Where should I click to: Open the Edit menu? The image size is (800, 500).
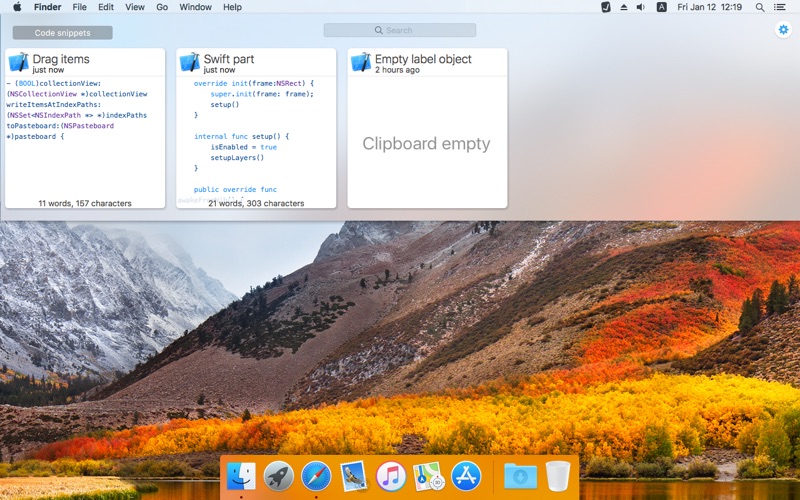pos(106,7)
